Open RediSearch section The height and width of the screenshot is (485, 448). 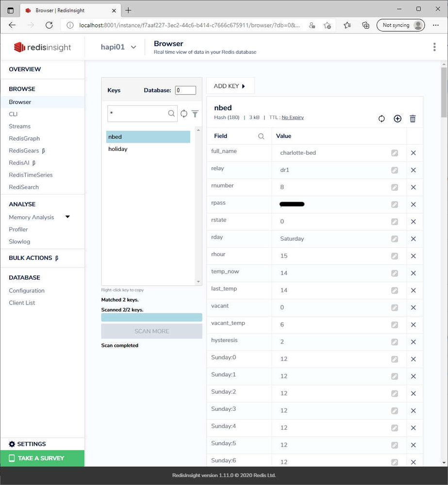(24, 187)
